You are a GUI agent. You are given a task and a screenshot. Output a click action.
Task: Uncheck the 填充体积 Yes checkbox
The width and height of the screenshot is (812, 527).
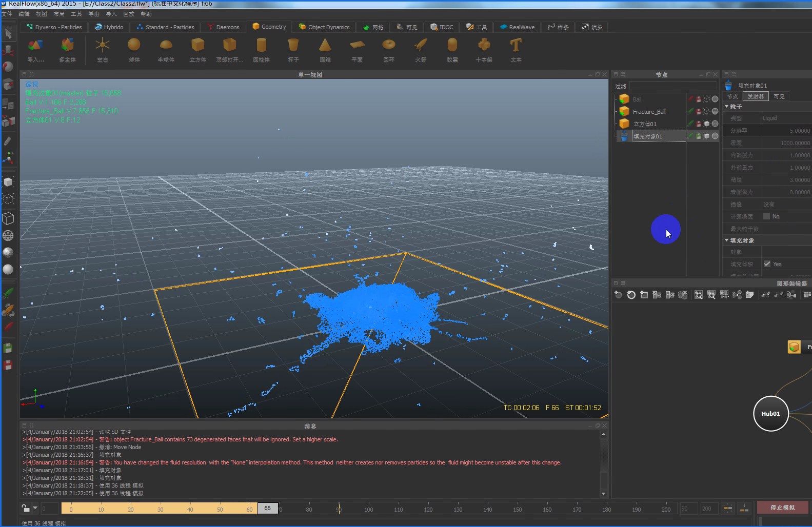(x=767, y=264)
